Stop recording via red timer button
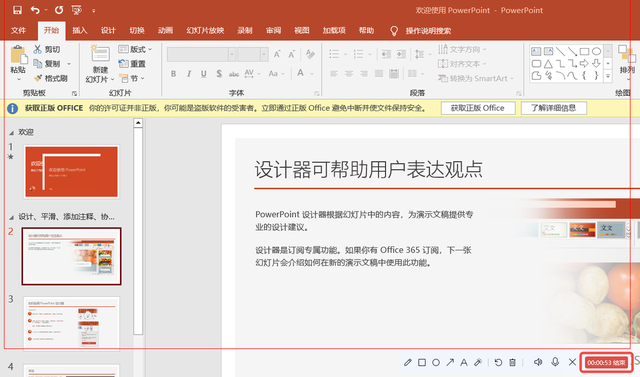 click(x=606, y=363)
